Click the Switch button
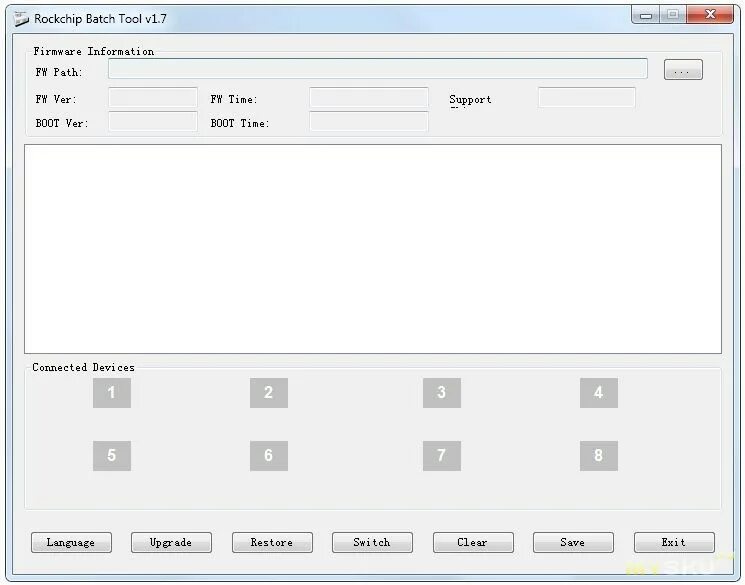Image resolution: width=745 pixels, height=585 pixels. tap(372, 542)
